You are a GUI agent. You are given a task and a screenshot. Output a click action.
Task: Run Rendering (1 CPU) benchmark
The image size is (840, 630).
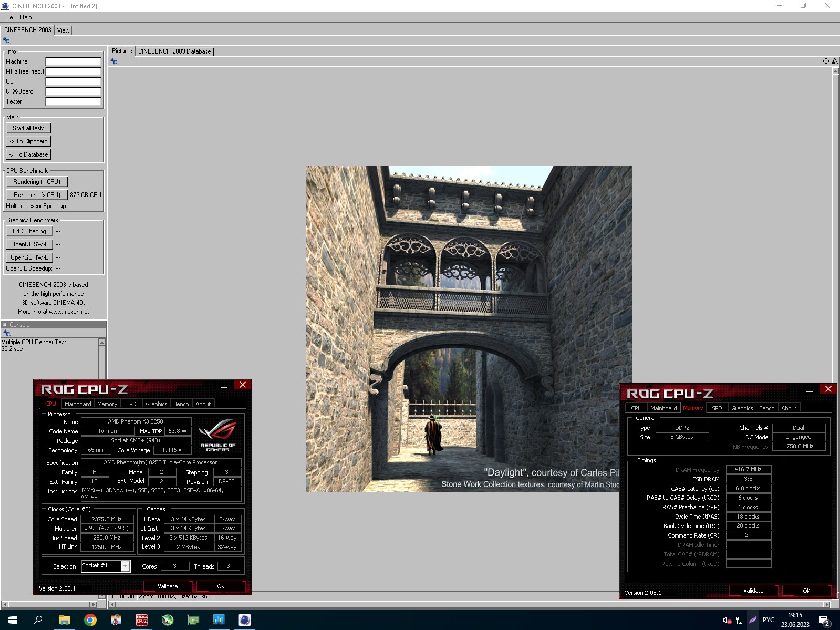pyautogui.click(x=37, y=182)
